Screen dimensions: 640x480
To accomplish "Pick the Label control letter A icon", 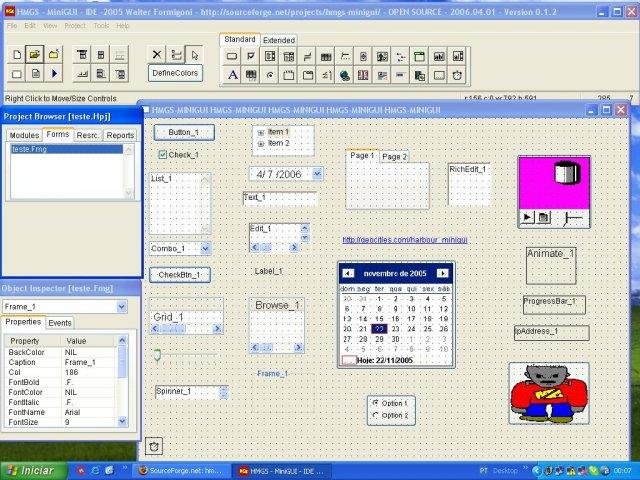I will point(232,75).
